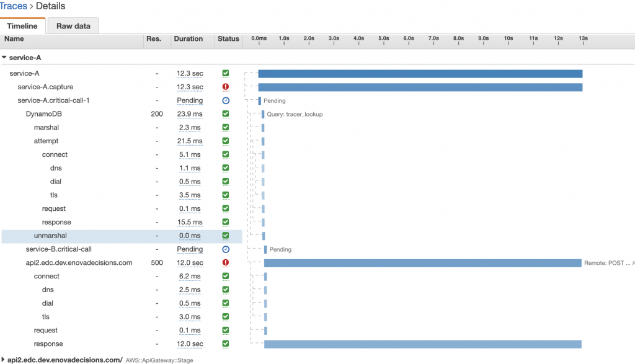635x364 pixels.
Task: Go back to Traces via breadcrumb link
Action: [x=14, y=6]
